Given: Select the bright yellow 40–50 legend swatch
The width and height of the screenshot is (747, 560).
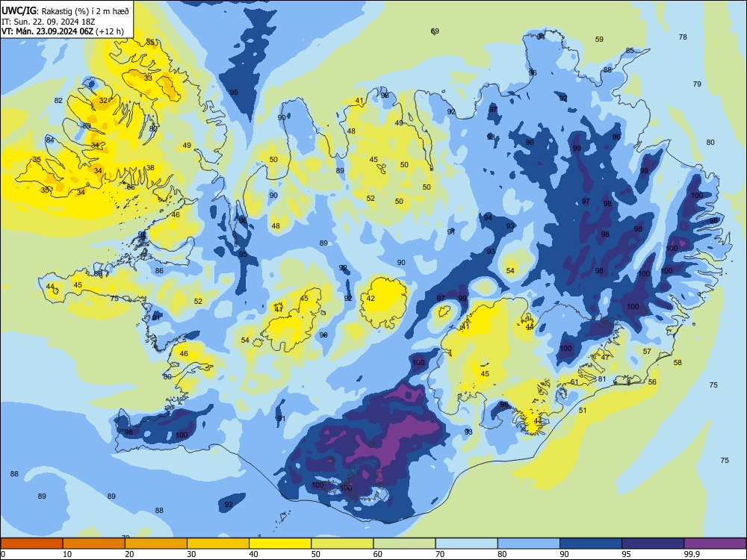Looking at the screenshot, I should pos(280,544).
